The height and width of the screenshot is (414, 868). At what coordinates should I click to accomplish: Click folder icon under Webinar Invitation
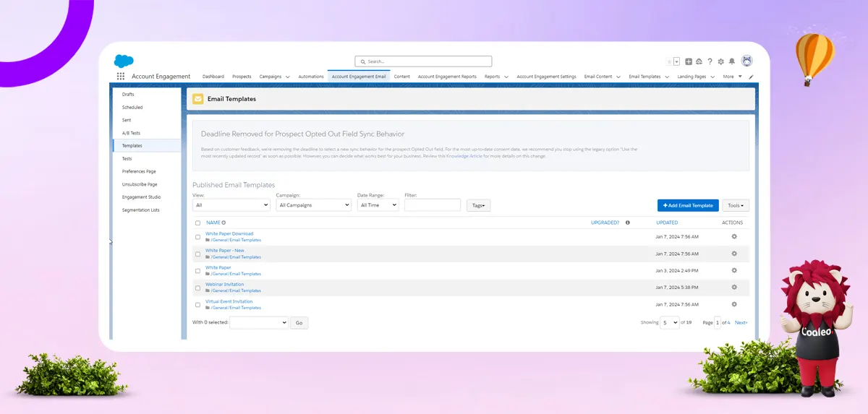click(208, 290)
